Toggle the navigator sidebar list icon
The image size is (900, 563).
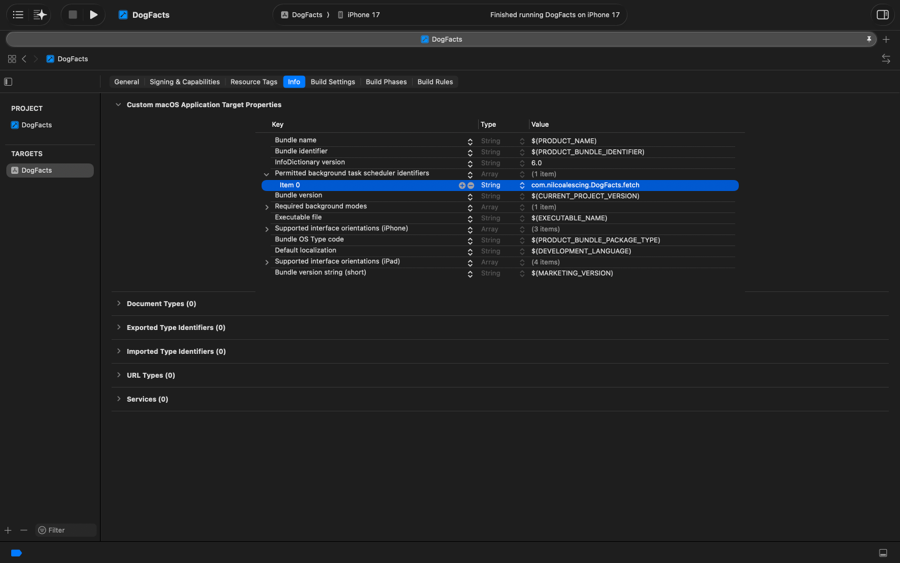(x=18, y=15)
